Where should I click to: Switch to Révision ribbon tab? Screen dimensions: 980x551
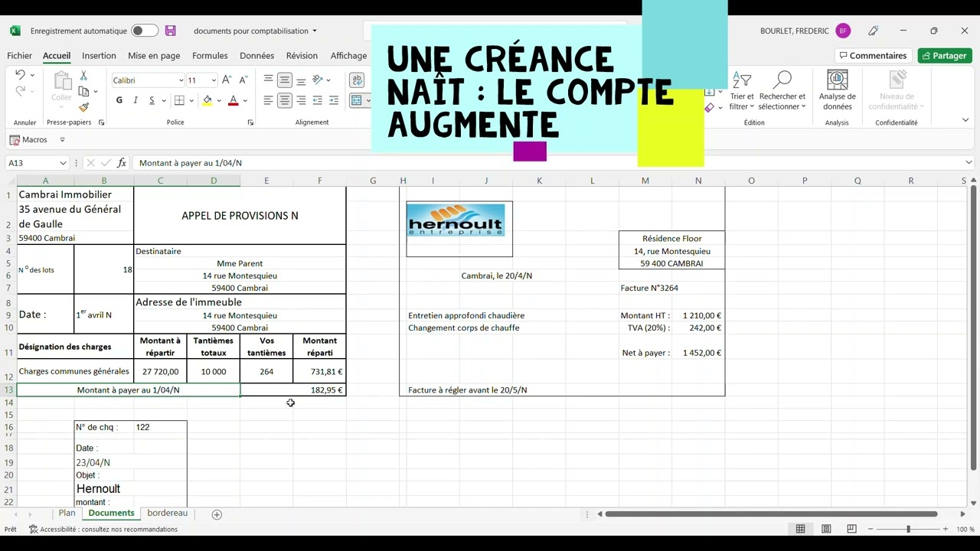pyautogui.click(x=302, y=56)
